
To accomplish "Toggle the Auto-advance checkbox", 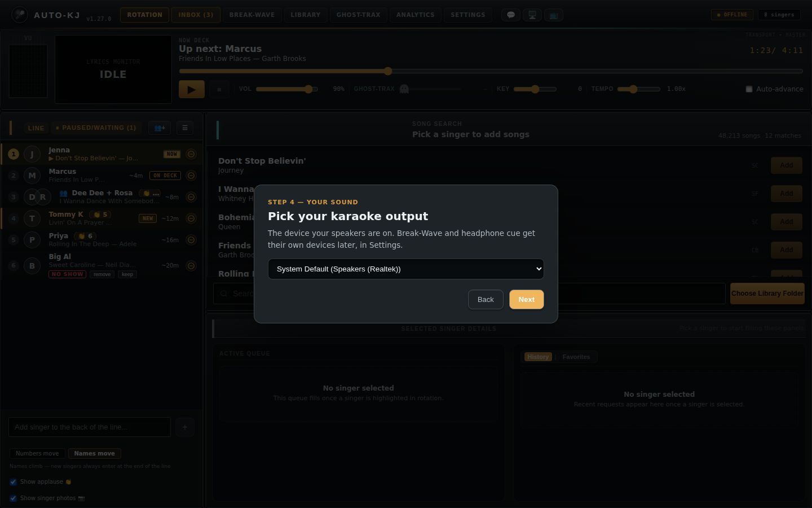I will click(749, 89).
